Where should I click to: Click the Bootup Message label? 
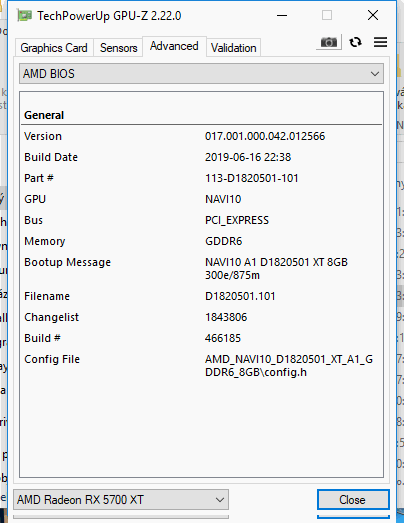click(x=67, y=262)
